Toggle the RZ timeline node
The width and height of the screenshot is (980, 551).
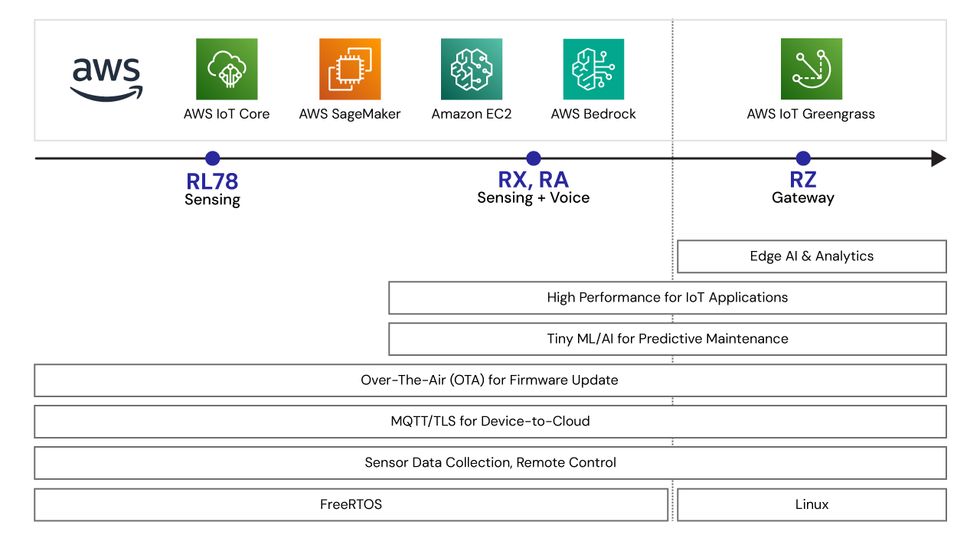[803, 158]
